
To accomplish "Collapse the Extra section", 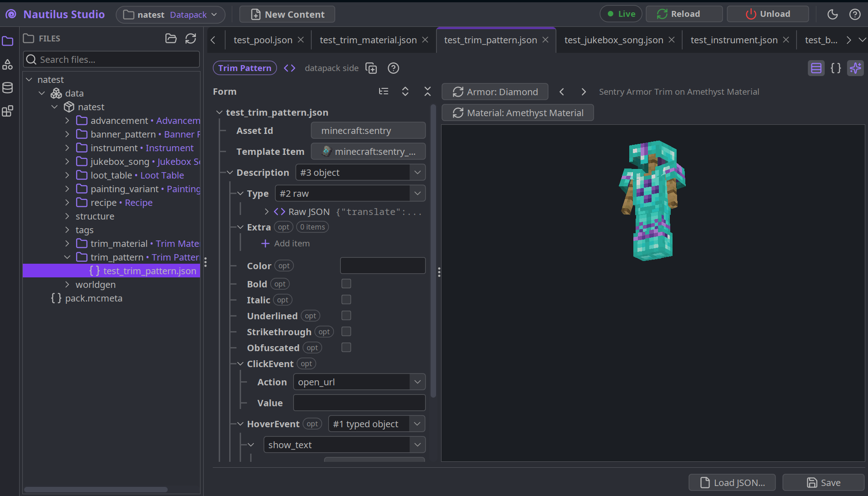I will pyautogui.click(x=241, y=227).
